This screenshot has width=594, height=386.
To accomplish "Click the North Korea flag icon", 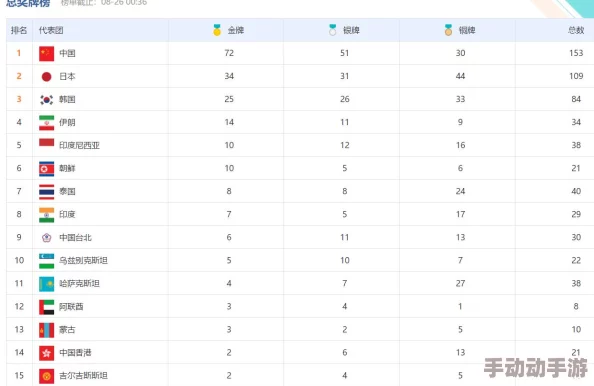I will point(47,169).
